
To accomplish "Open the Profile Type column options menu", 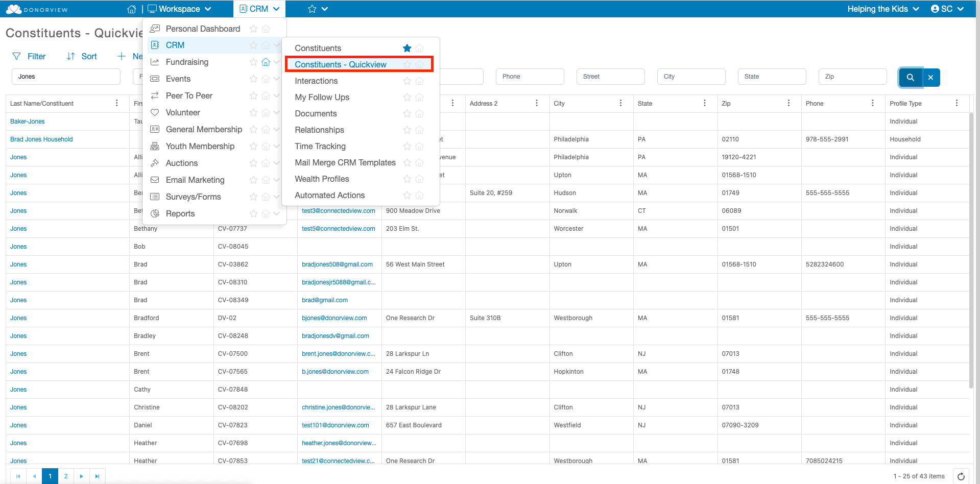I will pos(957,103).
